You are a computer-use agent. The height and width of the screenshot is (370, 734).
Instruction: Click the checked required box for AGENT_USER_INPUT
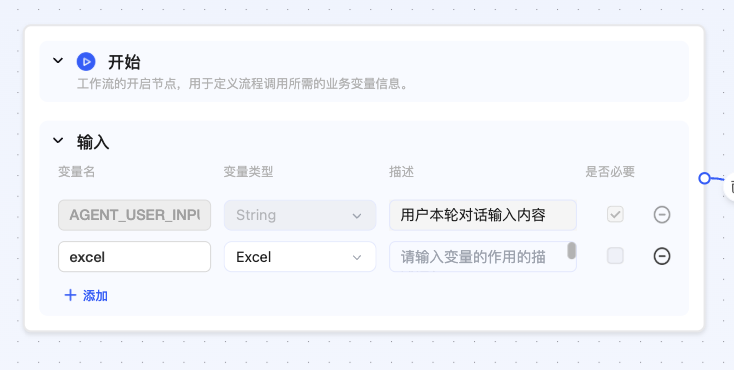click(x=615, y=215)
